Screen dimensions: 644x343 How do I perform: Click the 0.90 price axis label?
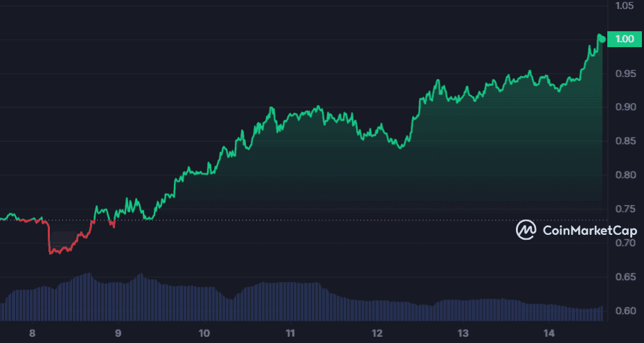(625, 107)
